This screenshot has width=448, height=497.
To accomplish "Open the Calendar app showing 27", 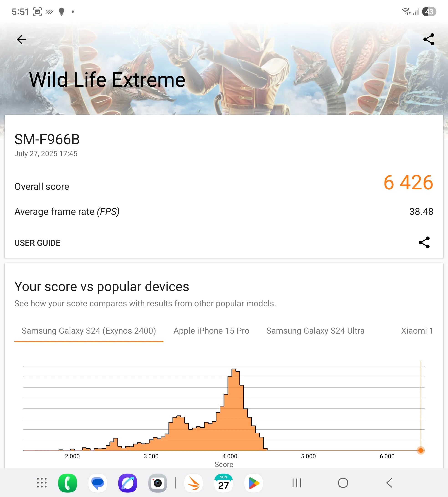I will [224, 483].
